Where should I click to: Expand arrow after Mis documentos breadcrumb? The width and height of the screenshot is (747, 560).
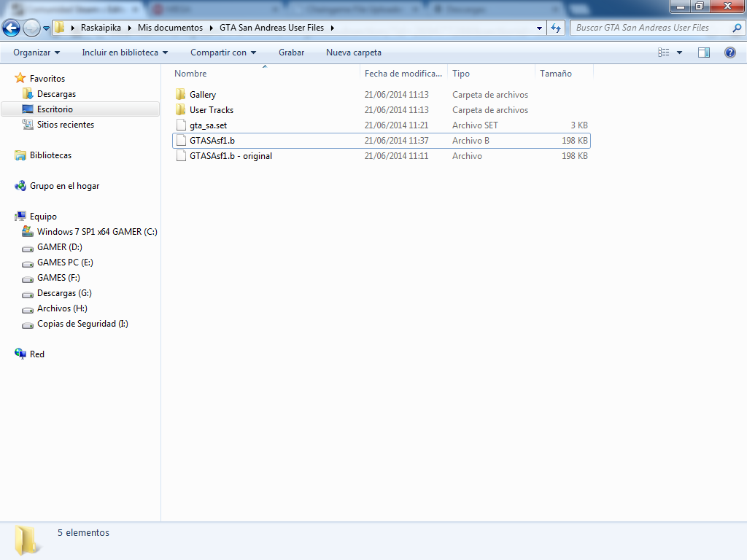tap(211, 28)
